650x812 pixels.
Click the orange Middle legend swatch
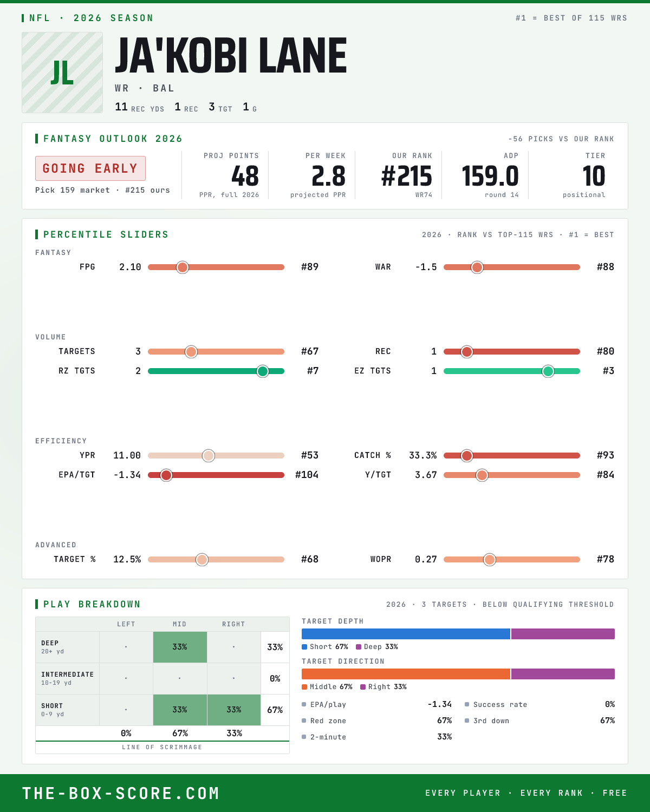(x=304, y=687)
